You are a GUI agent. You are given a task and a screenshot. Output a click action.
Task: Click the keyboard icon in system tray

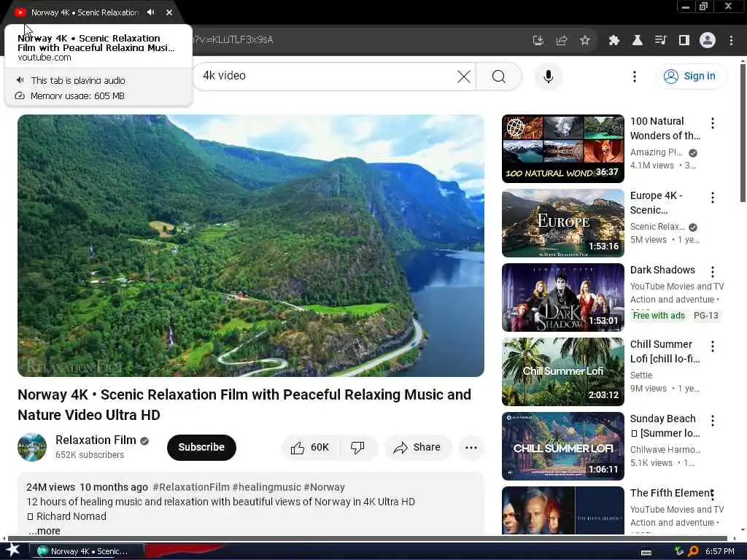646,553
